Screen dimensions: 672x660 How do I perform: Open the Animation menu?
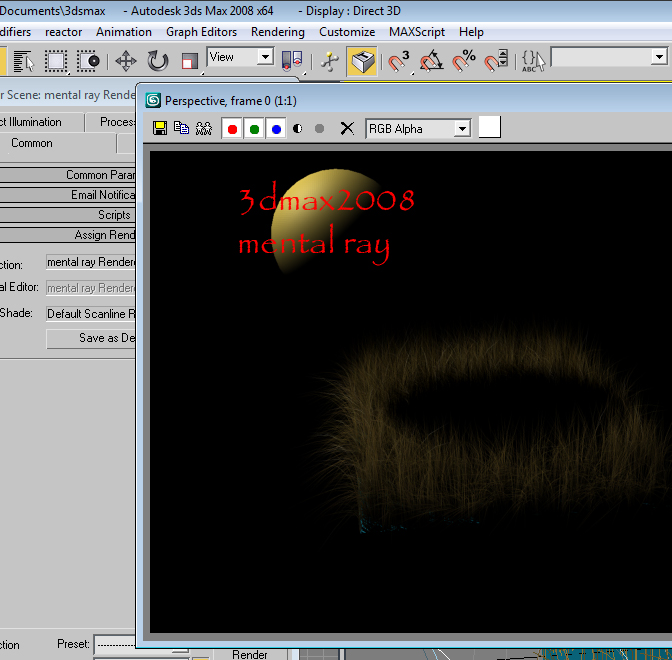pyautogui.click(x=124, y=32)
